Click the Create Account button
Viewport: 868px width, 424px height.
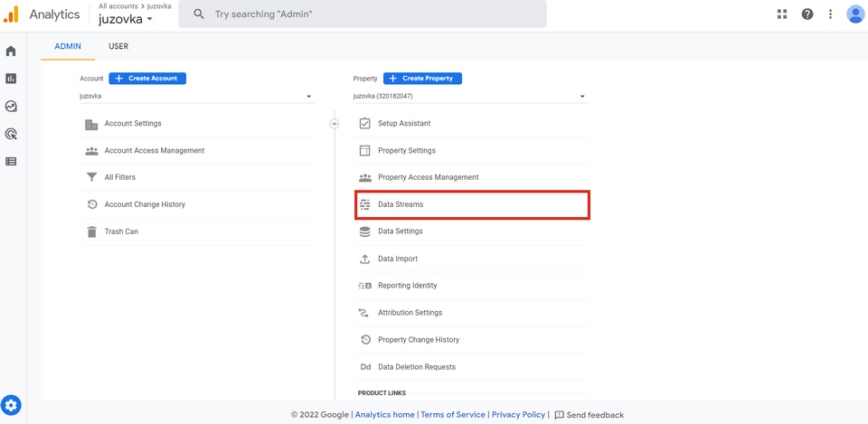point(147,79)
